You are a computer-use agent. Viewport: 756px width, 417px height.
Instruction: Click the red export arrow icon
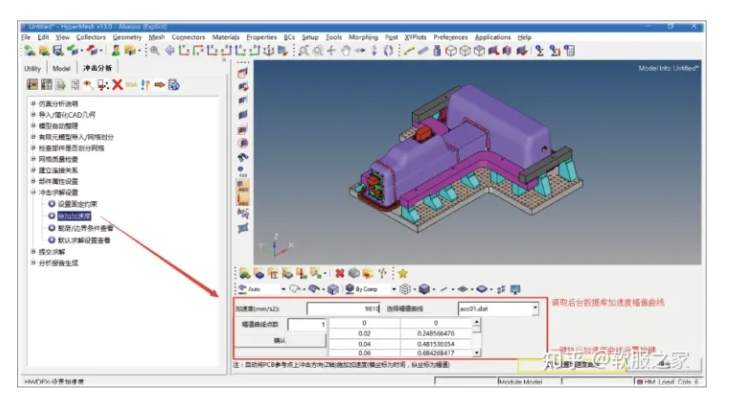pyautogui.click(x=92, y=50)
